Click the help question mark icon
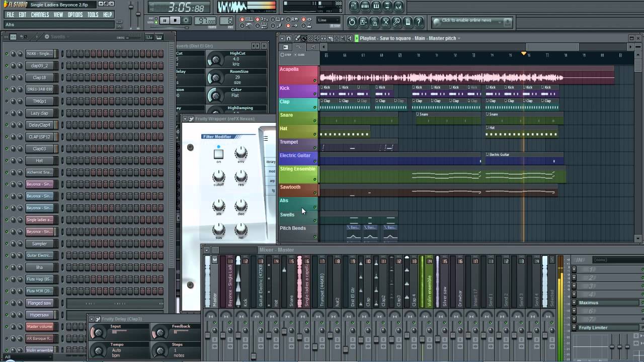Image resolution: width=644 pixels, height=362 pixels. click(419, 22)
